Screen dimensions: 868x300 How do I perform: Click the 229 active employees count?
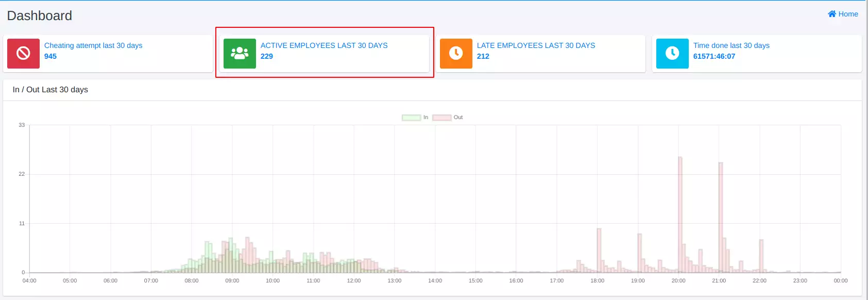[x=267, y=56]
